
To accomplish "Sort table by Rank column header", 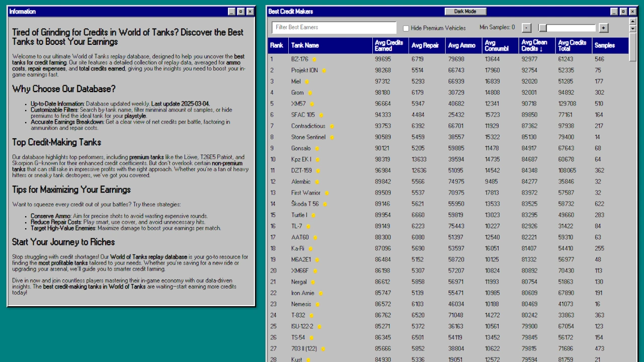I will point(278,45).
